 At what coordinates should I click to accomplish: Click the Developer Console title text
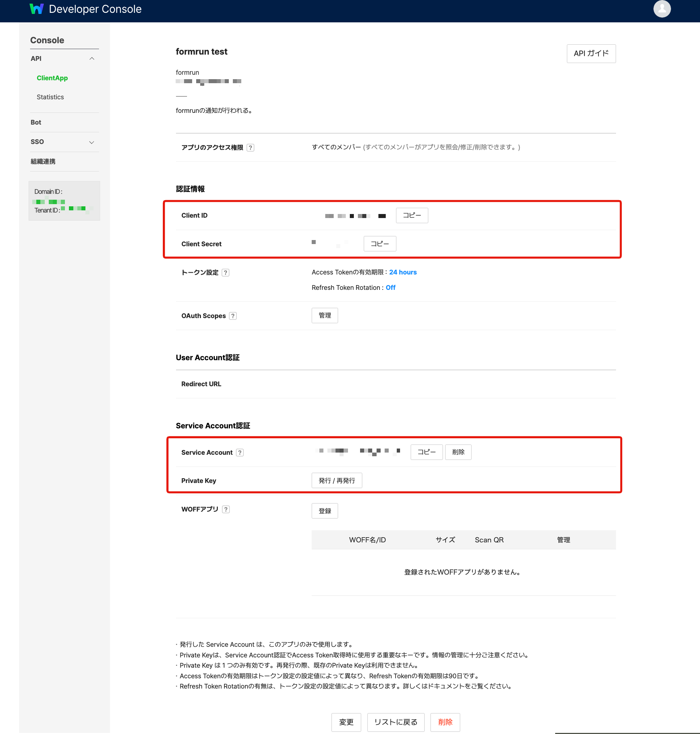[x=95, y=9]
